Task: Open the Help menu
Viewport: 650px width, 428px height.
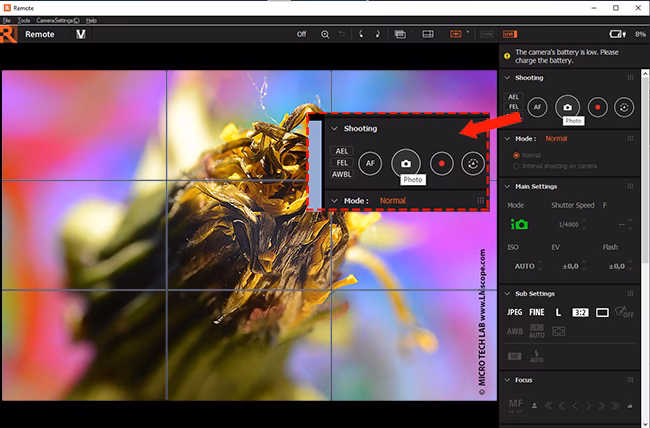Action: click(91, 20)
